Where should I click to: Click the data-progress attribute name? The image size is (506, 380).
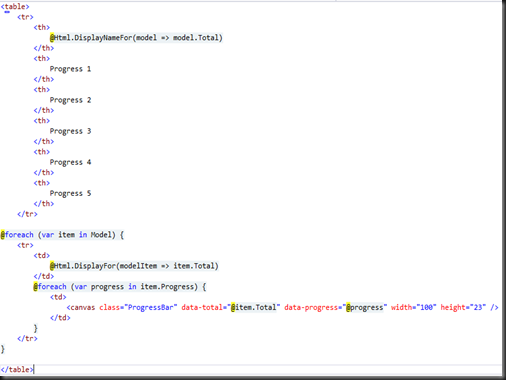pos(311,307)
